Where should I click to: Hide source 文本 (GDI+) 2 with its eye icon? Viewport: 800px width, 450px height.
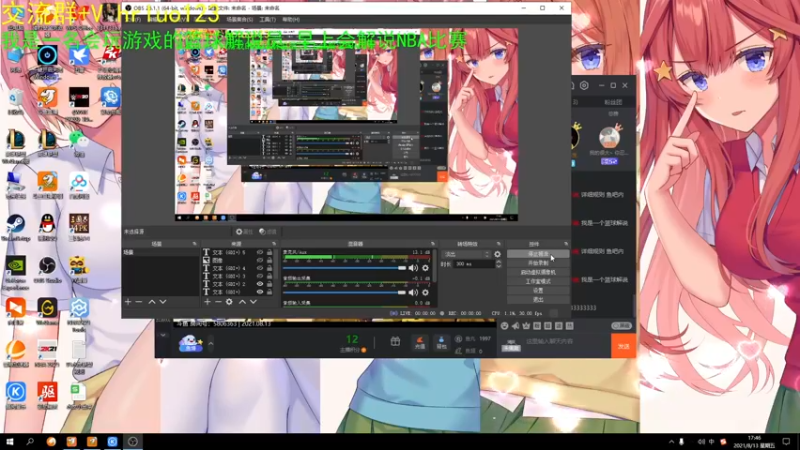260,284
